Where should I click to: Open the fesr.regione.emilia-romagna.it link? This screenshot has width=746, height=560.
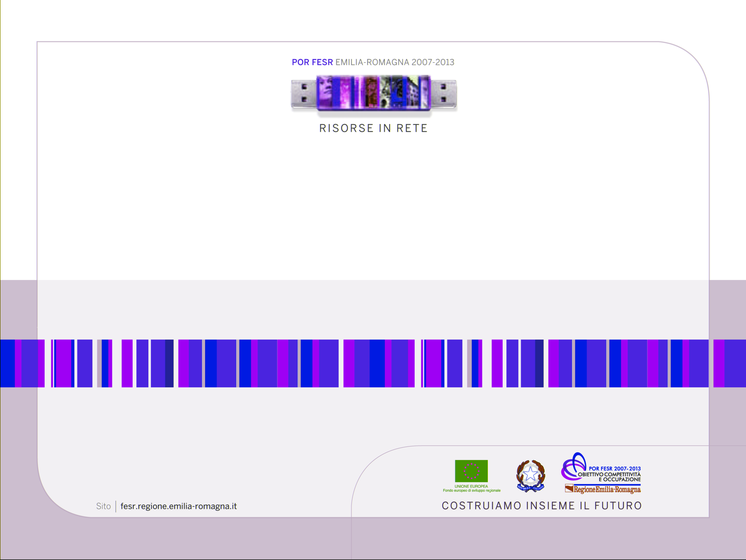(x=178, y=506)
